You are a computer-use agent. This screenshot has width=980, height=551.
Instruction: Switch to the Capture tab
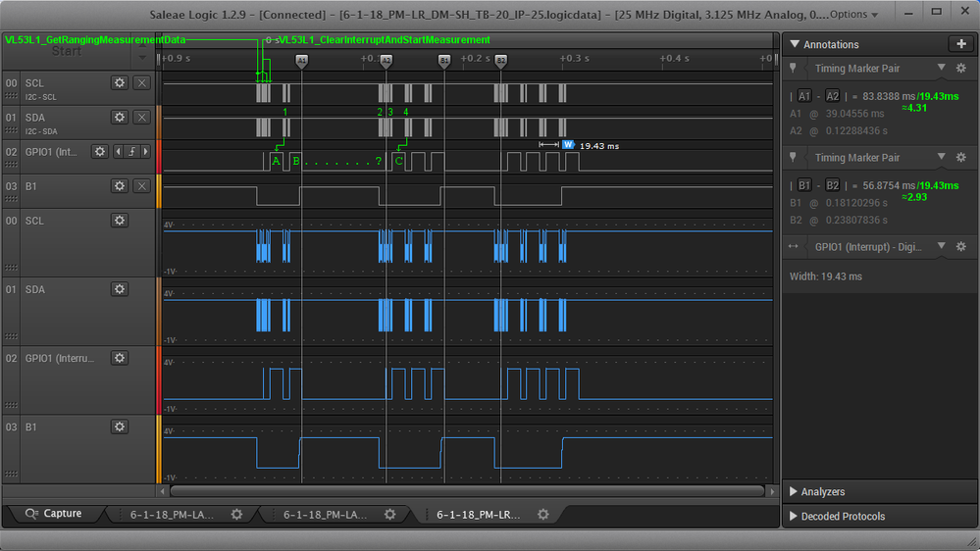click(x=54, y=514)
